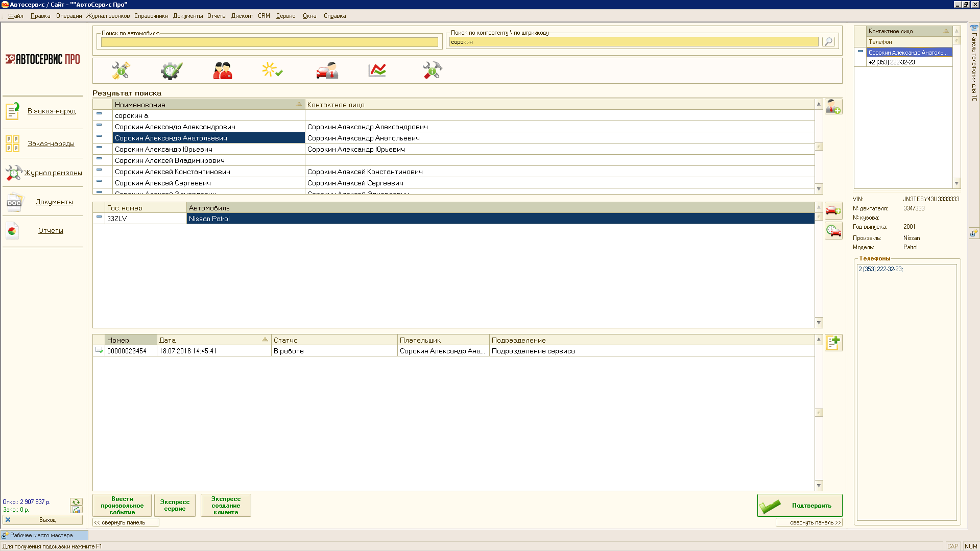Click the 'Экспресс сервис' button
Image resolution: width=980 pixels, height=551 pixels.
point(175,506)
